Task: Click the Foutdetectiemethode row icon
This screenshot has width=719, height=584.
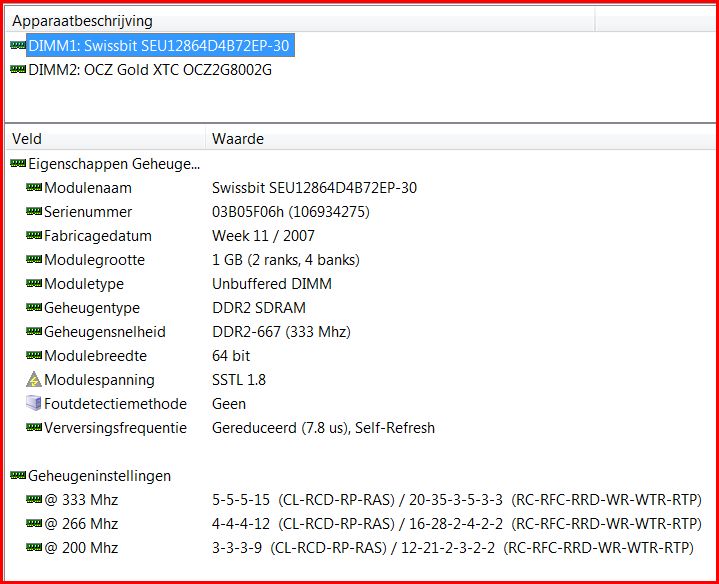Action: click(34, 403)
